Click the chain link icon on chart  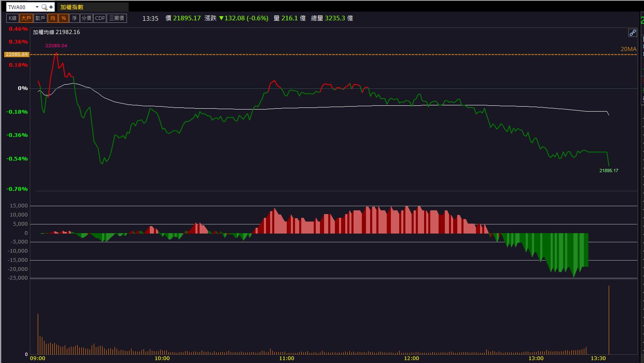pos(632,33)
